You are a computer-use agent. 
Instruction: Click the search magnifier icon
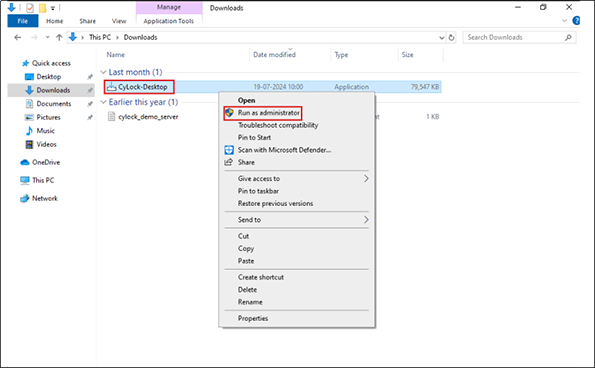pos(568,37)
